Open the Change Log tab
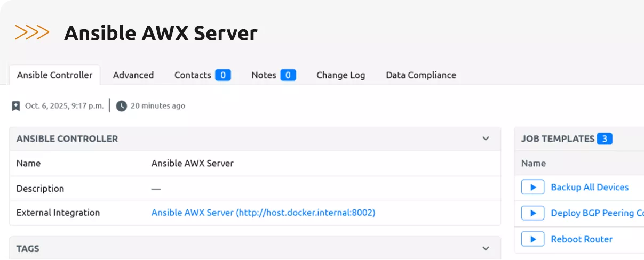The height and width of the screenshot is (260, 644). [341, 75]
